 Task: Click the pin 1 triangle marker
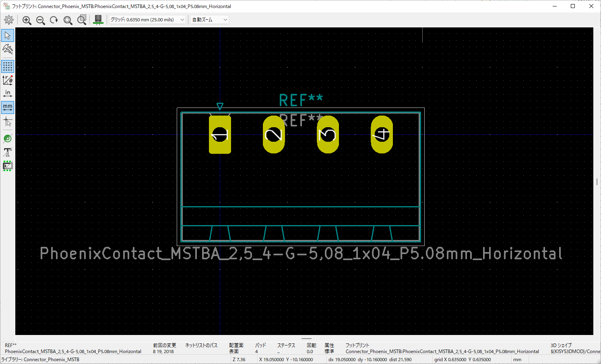220,106
